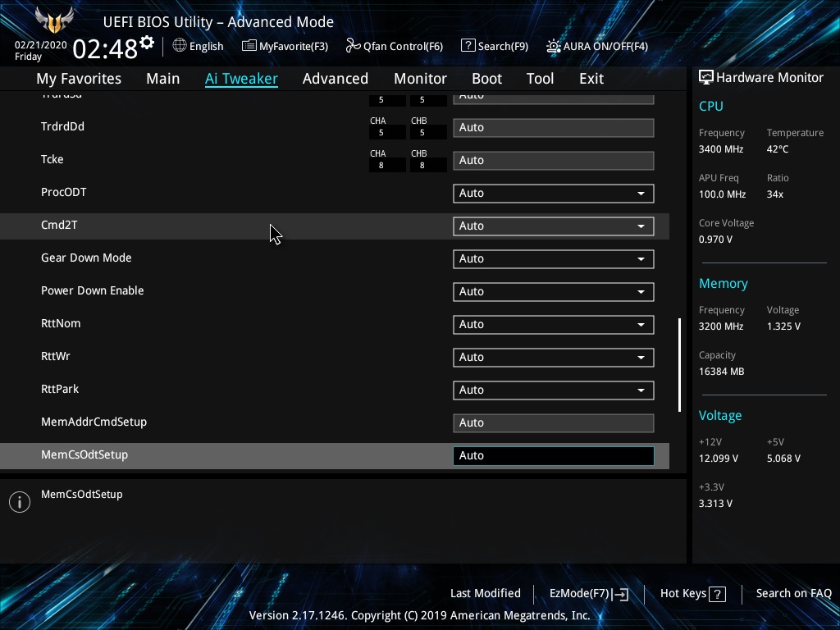Click EzMode arrow switch icon

coord(620,594)
